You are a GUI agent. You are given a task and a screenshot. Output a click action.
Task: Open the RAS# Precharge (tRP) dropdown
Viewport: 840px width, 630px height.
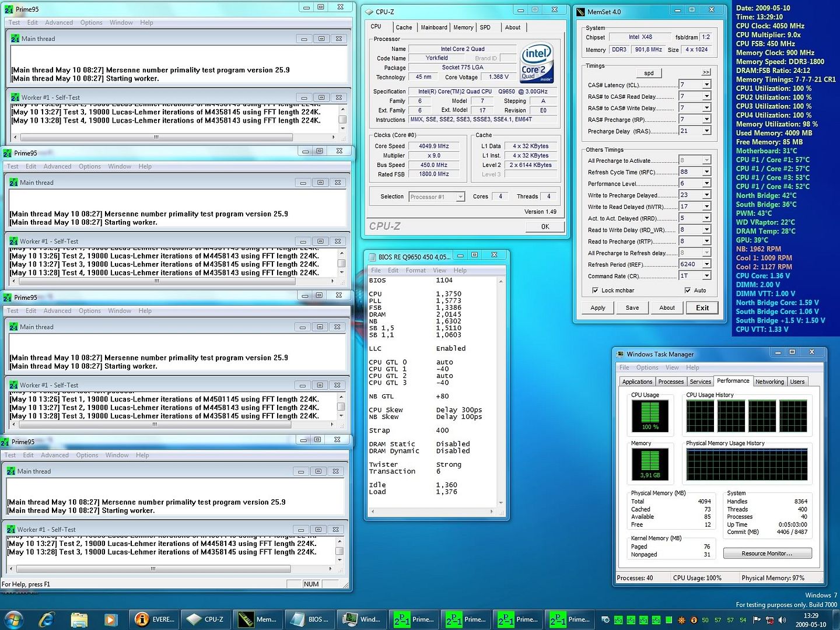coord(706,120)
